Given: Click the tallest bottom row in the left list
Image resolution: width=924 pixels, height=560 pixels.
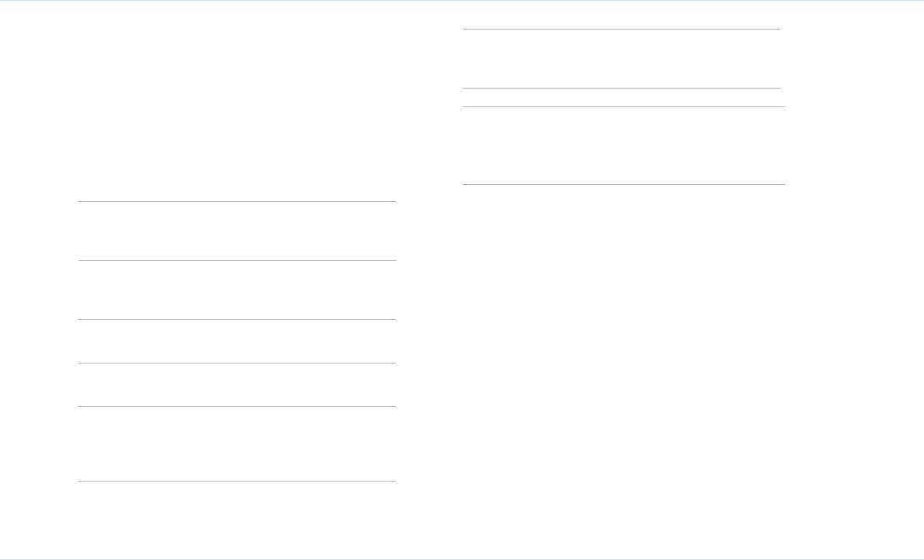Looking at the screenshot, I should 237,443.
